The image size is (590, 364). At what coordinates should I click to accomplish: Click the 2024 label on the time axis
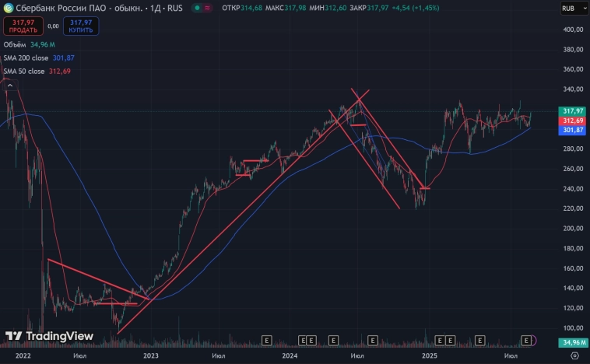click(x=290, y=355)
